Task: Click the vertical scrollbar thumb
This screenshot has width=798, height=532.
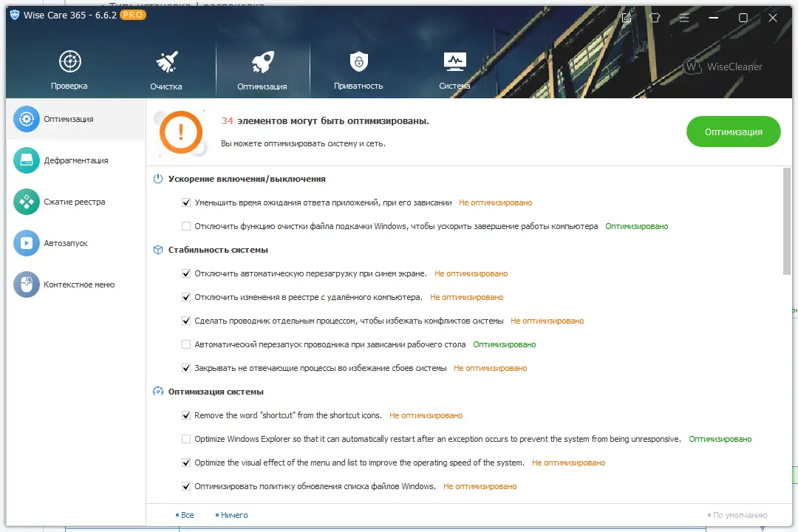Action: pyautogui.click(x=787, y=221)
